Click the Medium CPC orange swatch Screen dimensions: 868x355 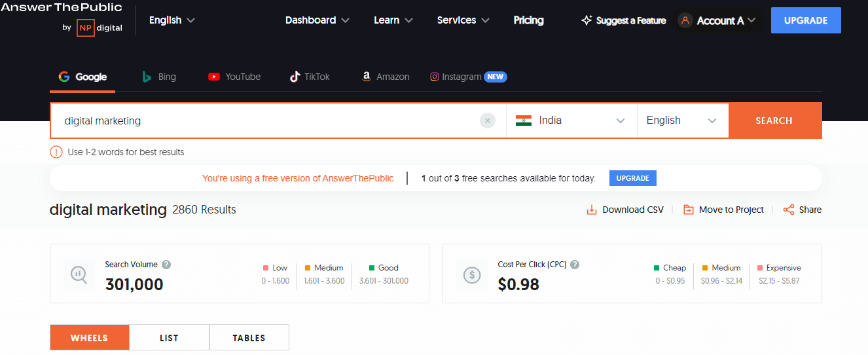click(x=705, y=268)
